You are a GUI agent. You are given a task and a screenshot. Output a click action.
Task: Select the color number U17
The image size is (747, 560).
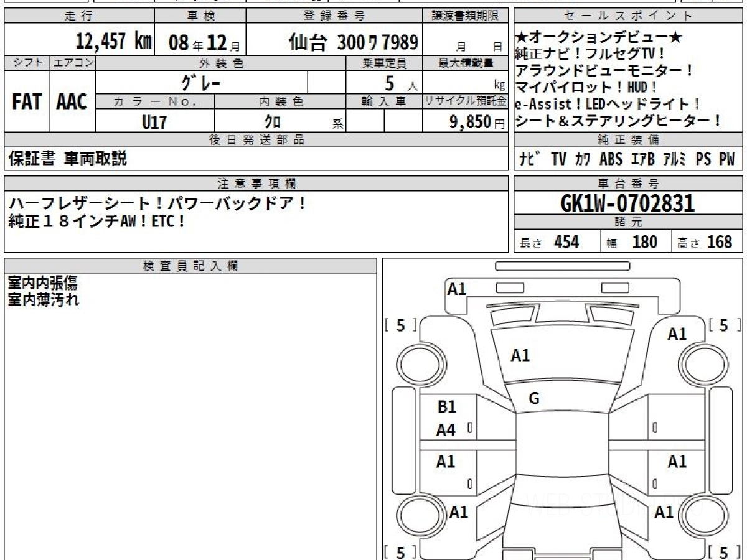(x=154, y=122)
